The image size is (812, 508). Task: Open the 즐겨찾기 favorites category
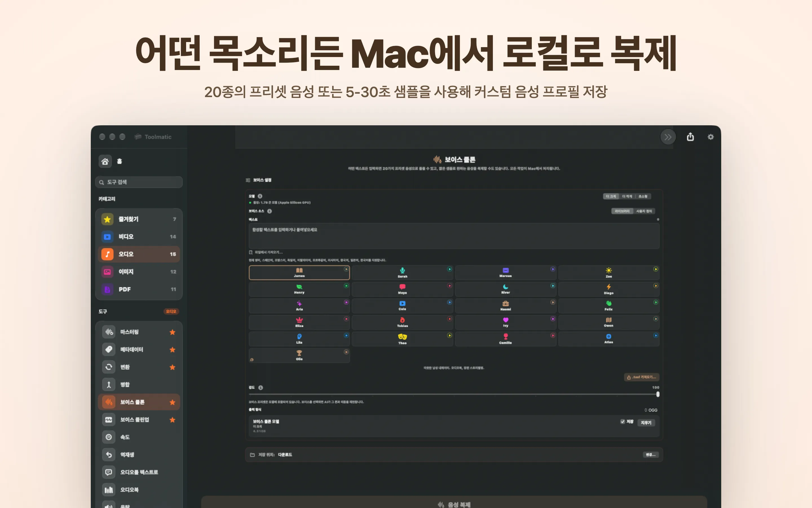(139, 219)
